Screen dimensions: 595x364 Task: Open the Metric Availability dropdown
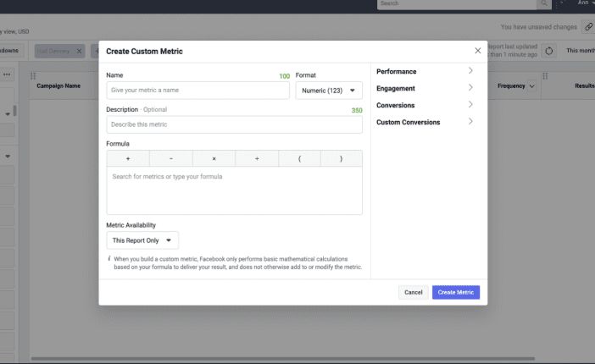click(142, 240)
